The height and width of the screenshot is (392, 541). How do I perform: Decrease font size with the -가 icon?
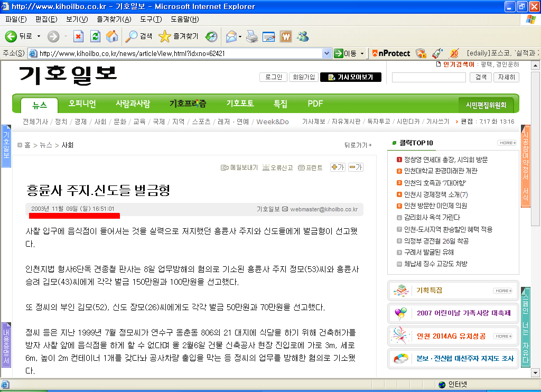(x=356, y=166)
